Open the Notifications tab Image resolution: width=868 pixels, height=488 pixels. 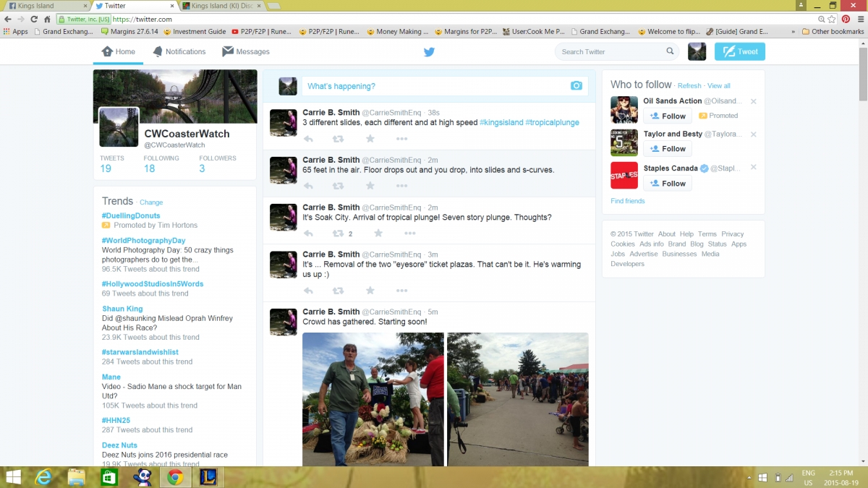tap(179, 51)
